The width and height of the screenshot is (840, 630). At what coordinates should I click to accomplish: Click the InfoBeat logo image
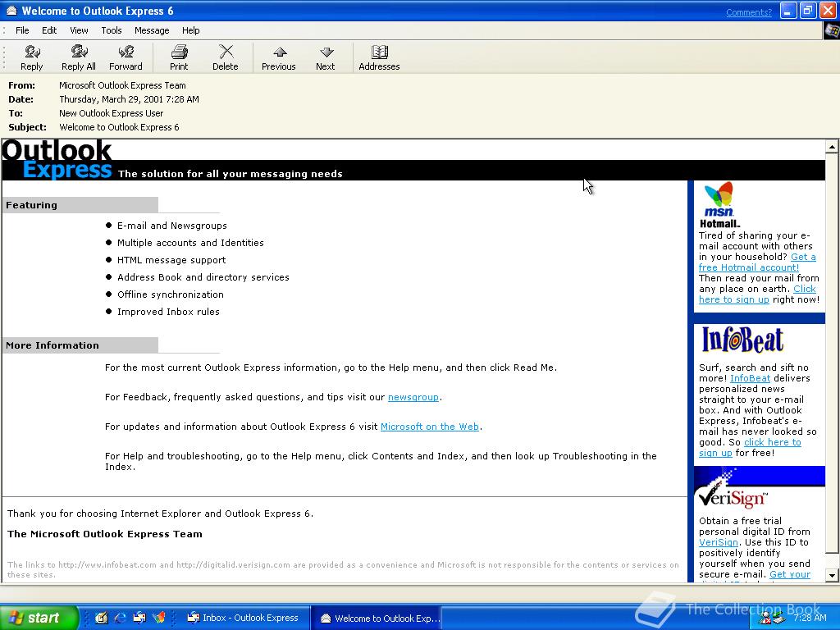coord(742,340)
